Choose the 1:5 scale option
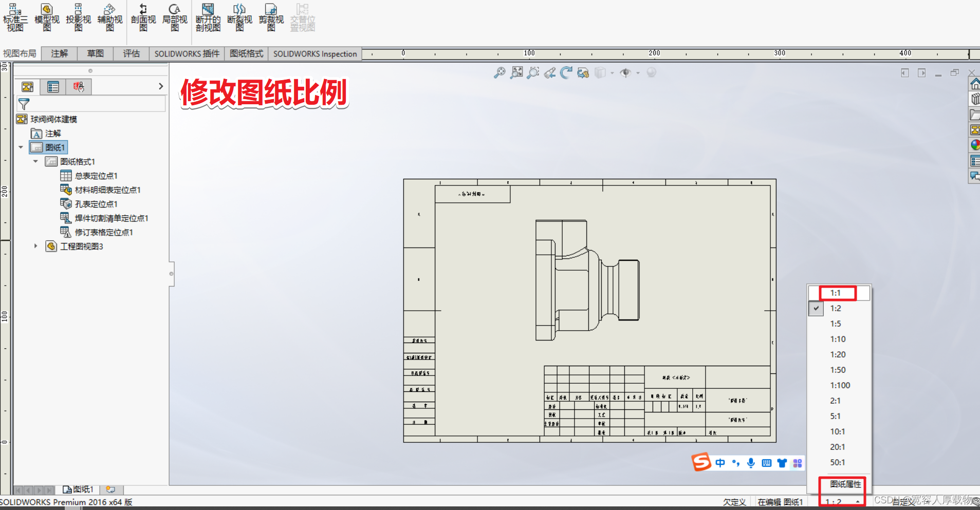Image resolution: width=980 pixels, height=510 pixels. click(839, 324)
